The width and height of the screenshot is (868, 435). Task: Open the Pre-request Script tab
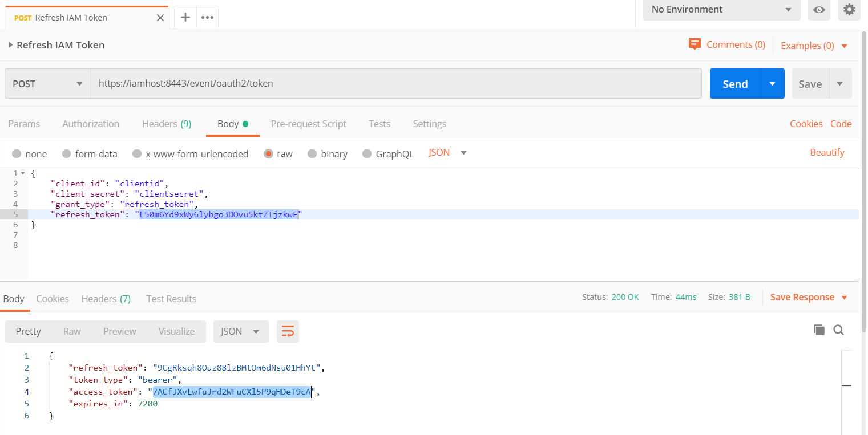point(308,124)
